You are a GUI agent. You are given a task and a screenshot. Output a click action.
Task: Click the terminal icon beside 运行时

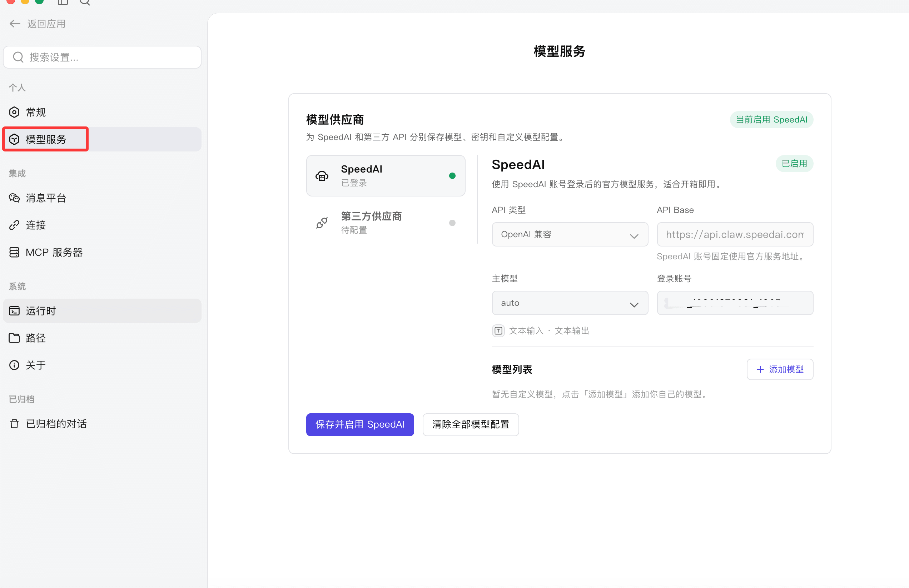[14, 311]
